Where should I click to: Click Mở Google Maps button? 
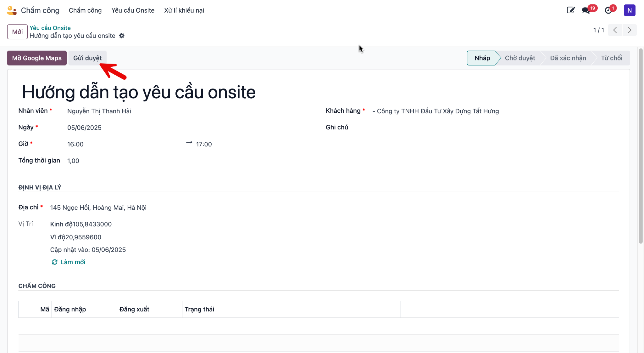click(37, 58)
